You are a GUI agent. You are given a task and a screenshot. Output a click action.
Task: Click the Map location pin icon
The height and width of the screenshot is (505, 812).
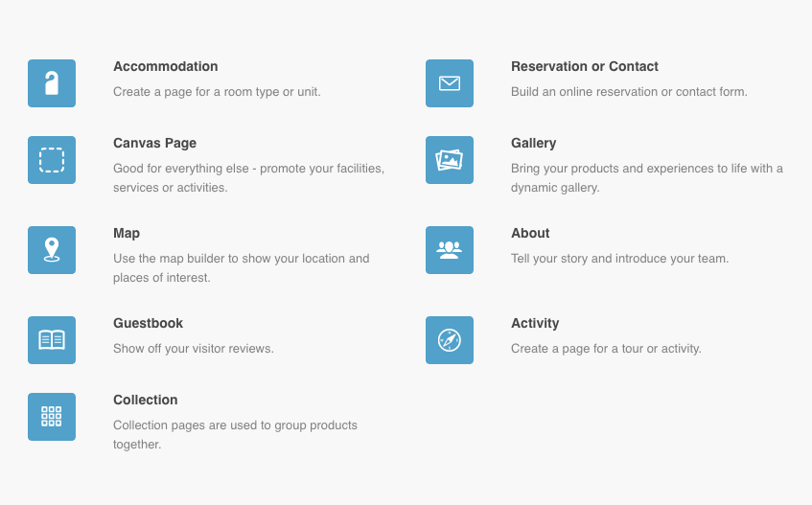click(x=52, y=250)
